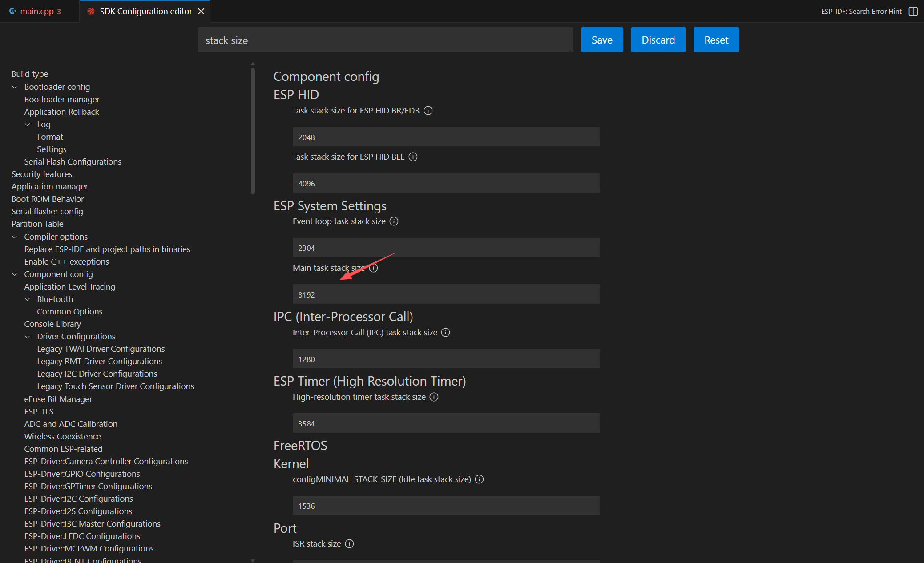Image resolution: width=924 pixels, height=563 pixels.
Task: Collapse the Bluetooth tree node
Action: (28, 299)
